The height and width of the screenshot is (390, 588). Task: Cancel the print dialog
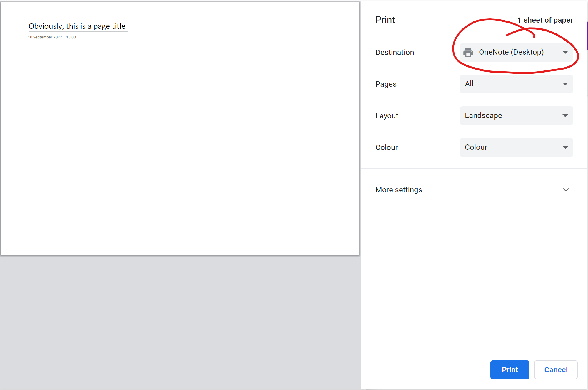(556, 369)
